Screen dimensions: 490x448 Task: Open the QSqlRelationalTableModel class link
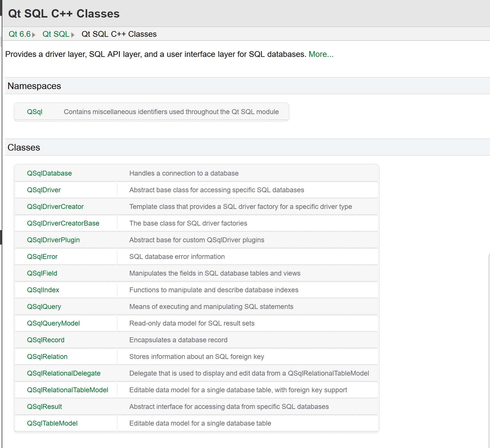coord(68,390)
